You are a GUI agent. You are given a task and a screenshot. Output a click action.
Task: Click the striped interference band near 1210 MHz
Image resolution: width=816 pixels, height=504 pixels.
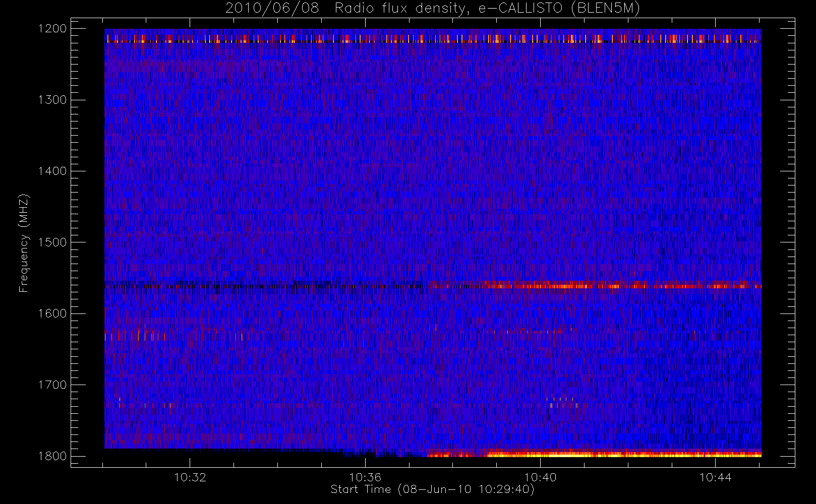(x=433, y=38)
